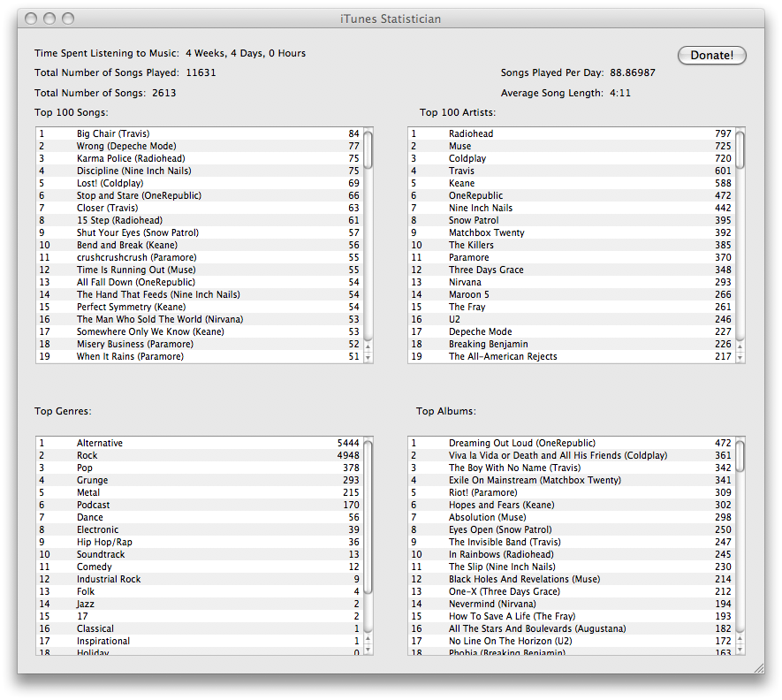Click the down scroll arrow of Top Genres list
Screen dimensions: 782x700
tap(368, 650)
